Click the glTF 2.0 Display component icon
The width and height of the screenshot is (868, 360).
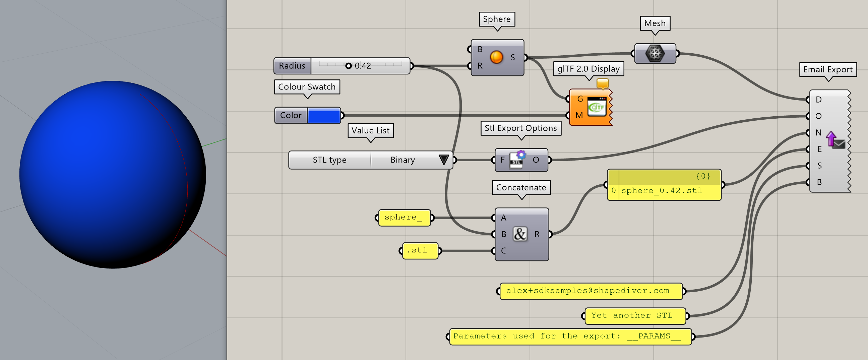coord(597,107)
